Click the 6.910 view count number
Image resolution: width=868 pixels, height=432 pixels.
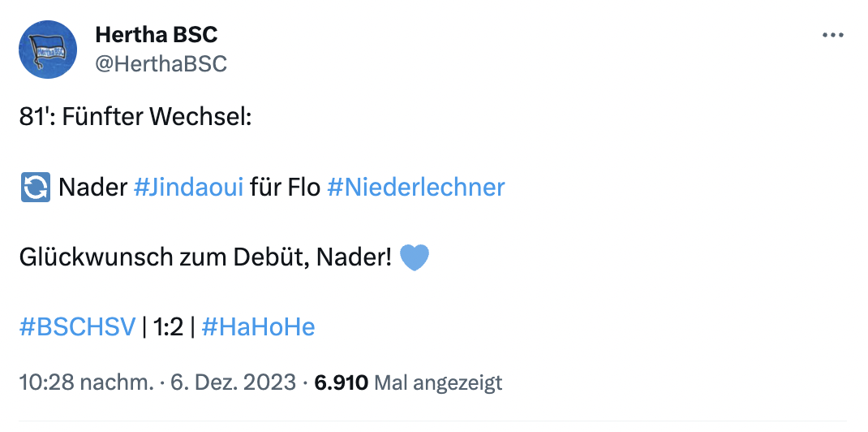tap(342, 382)
